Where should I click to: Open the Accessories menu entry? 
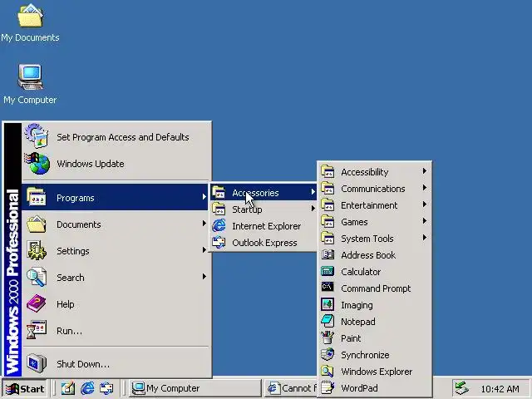click(264, 192)
